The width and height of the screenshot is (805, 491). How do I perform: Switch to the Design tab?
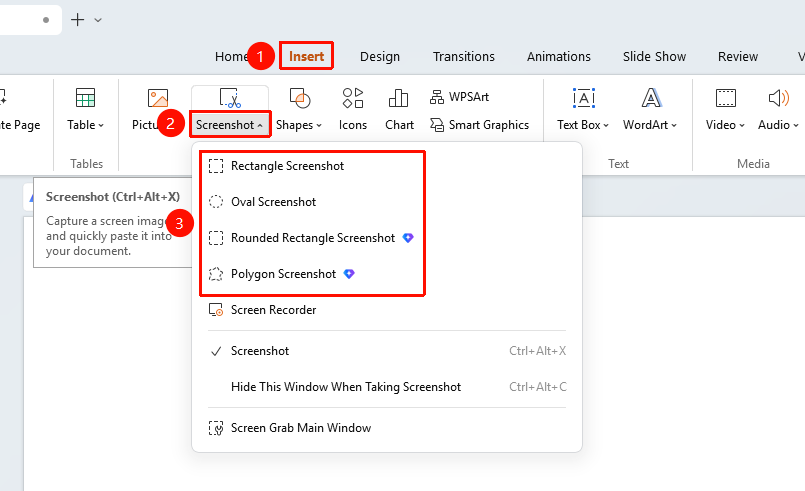tap(379, 56)
